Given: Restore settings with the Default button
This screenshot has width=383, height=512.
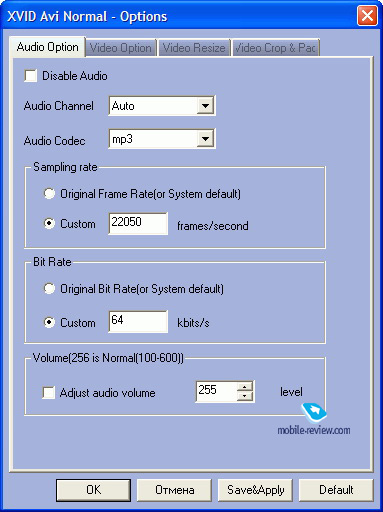Looking at the screenshot, I should point(336,490).
